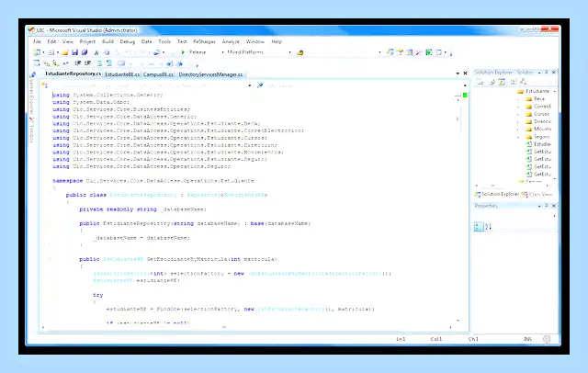The width and height of the screenshot is (588, 373).
Task: Click the icon left of the member dropdown
Action: [260, 85]
